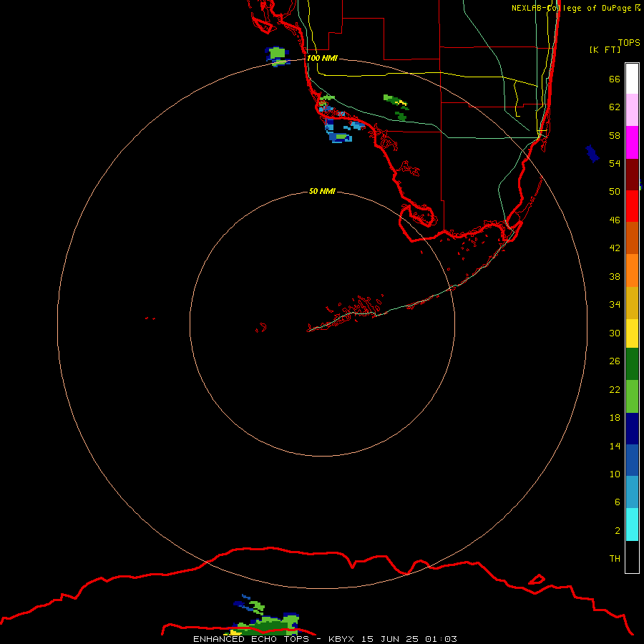Click the '34' legend value
This screenshot has height=644, width=644.
[x=615, y=304]
